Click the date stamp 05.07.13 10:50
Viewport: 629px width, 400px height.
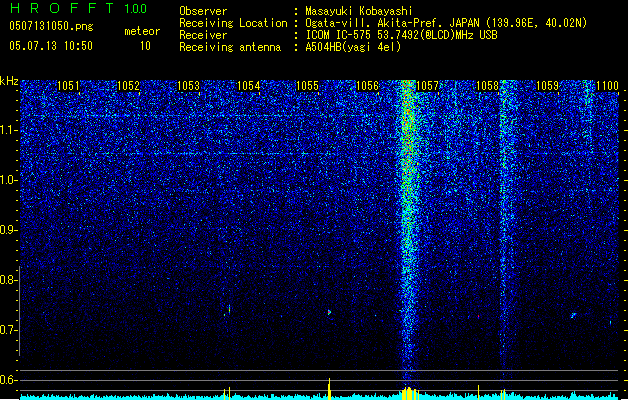(51, 46)
